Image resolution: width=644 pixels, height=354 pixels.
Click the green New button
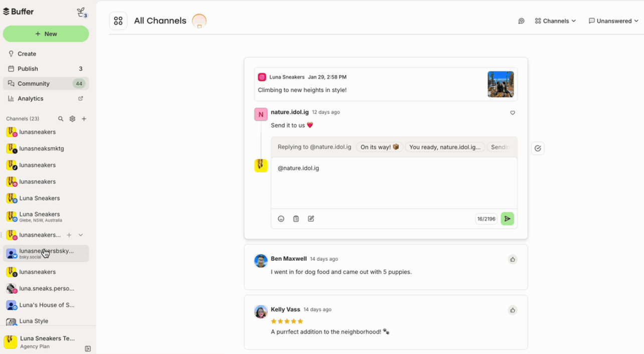[x=46, y=34]
